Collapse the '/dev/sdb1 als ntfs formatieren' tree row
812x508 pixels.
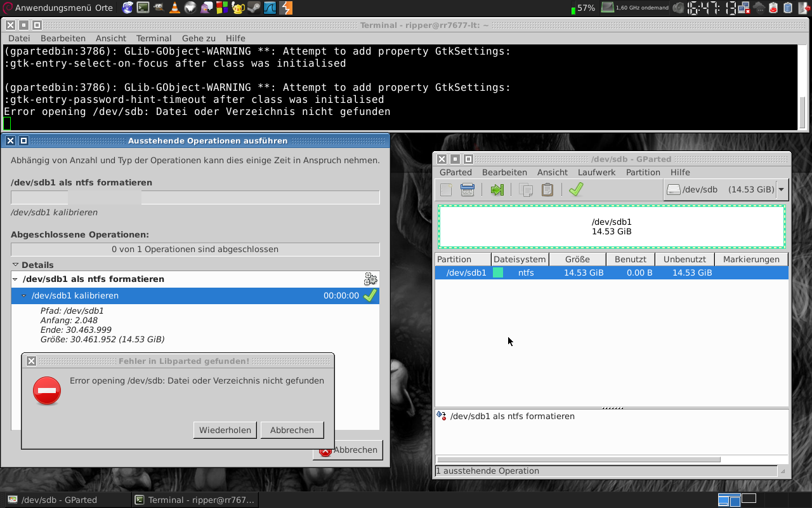pyautogui.click(x=15, y=279)
